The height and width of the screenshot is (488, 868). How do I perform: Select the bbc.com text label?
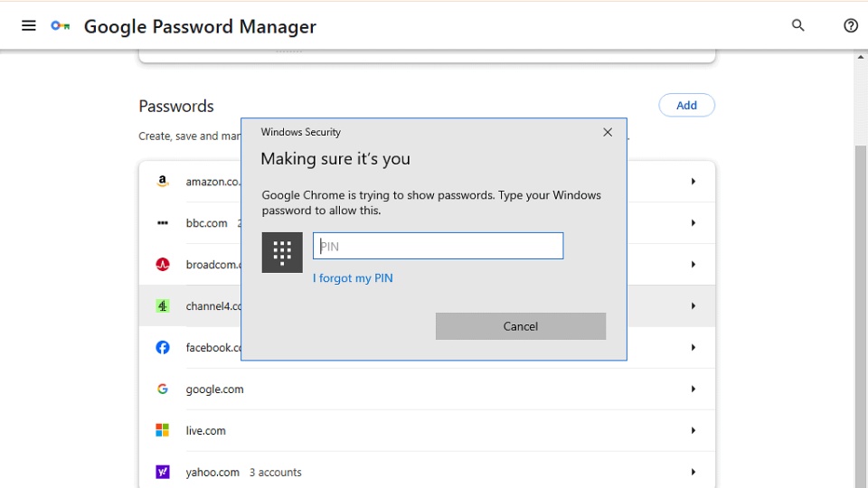206,223
